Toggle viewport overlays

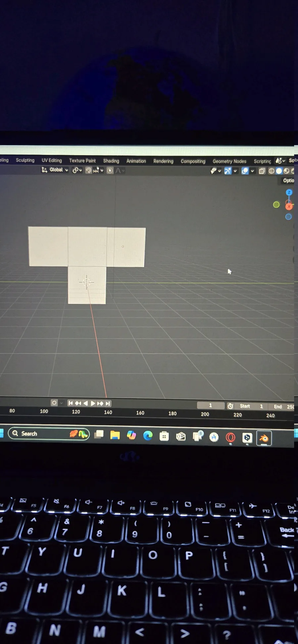coord(245,171)
